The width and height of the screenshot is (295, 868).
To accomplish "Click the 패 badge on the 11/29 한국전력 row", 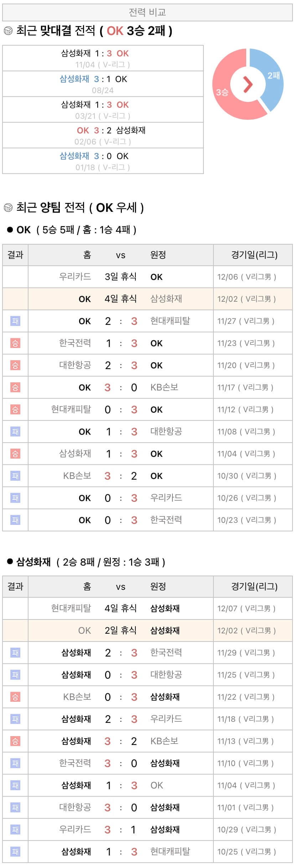I will [15, 653].
